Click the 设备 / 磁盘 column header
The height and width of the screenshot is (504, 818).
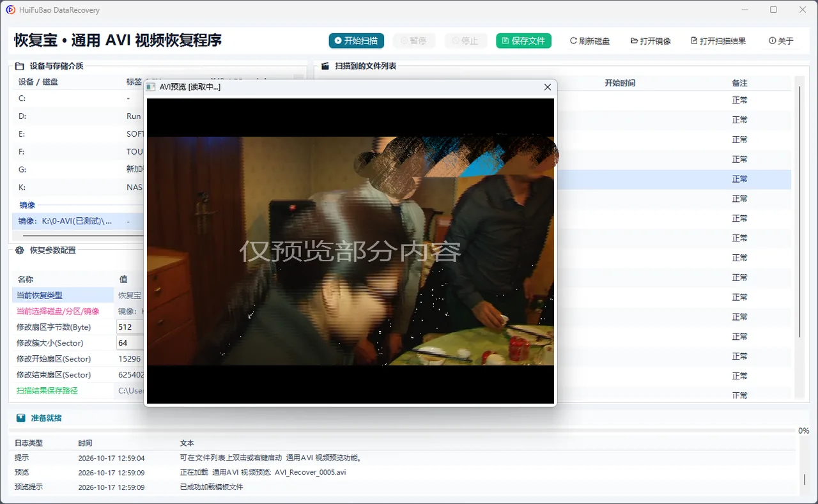coord(38,82)
